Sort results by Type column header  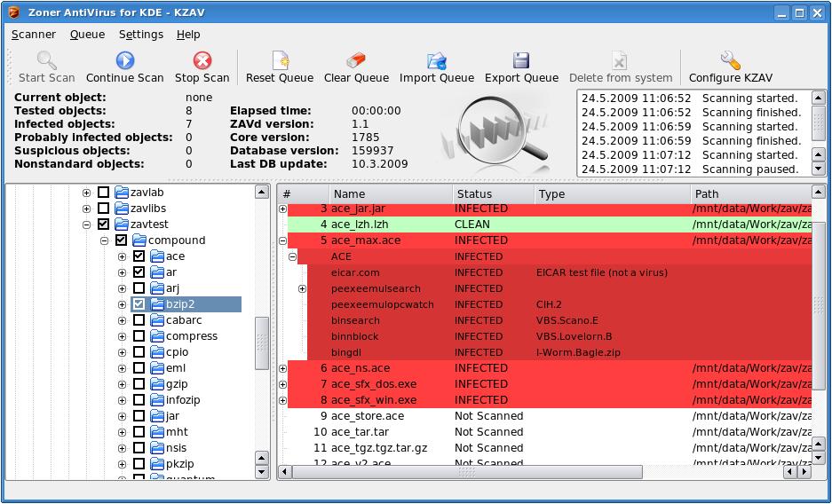[613, 194]
